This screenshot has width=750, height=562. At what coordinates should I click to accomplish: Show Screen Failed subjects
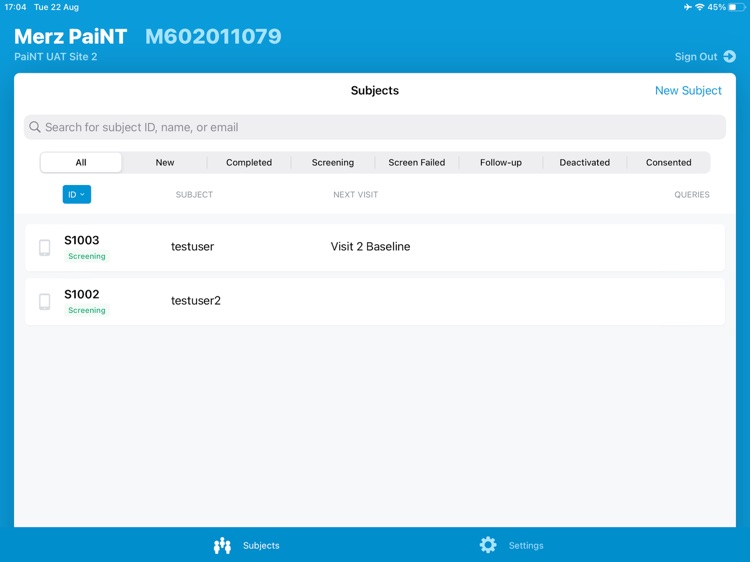pos(417,163)
